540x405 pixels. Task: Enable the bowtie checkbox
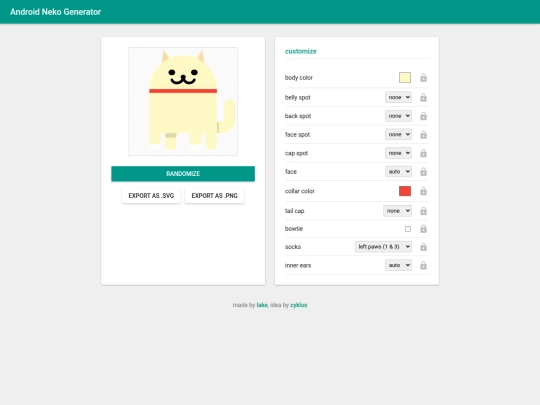(x=408, y=229)
